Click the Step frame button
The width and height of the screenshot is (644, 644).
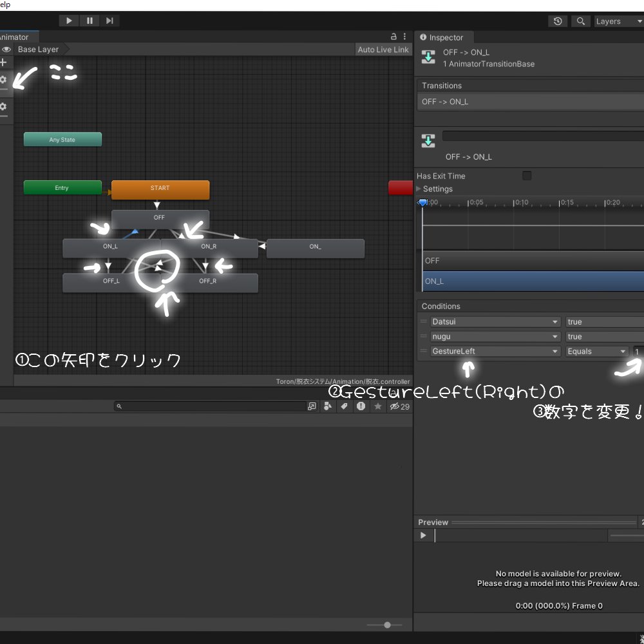click(109, 21)
